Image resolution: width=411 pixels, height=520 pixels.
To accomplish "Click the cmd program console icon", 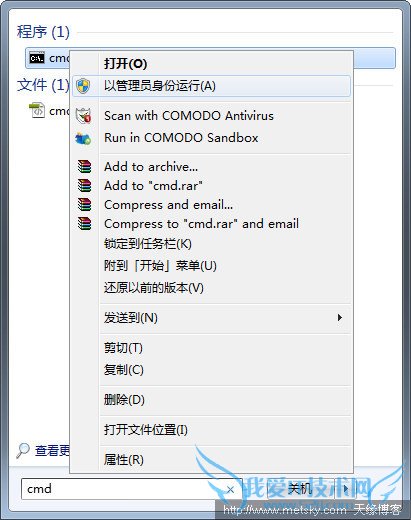I will point(37,58).
